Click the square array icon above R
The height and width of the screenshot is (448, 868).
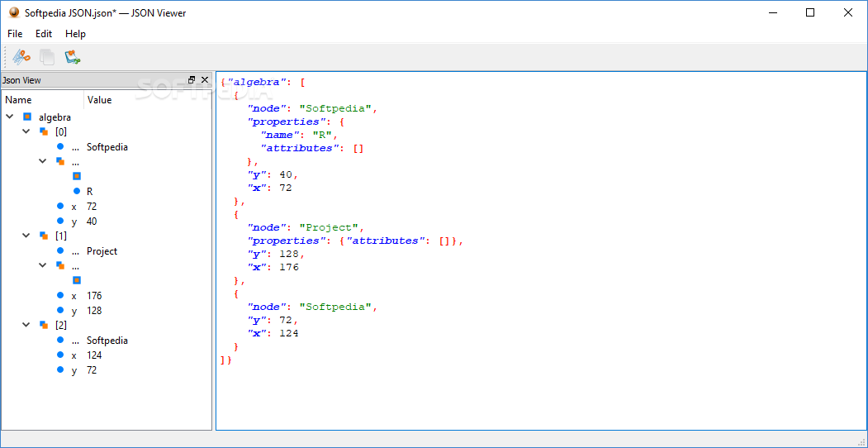click(77, 176)
